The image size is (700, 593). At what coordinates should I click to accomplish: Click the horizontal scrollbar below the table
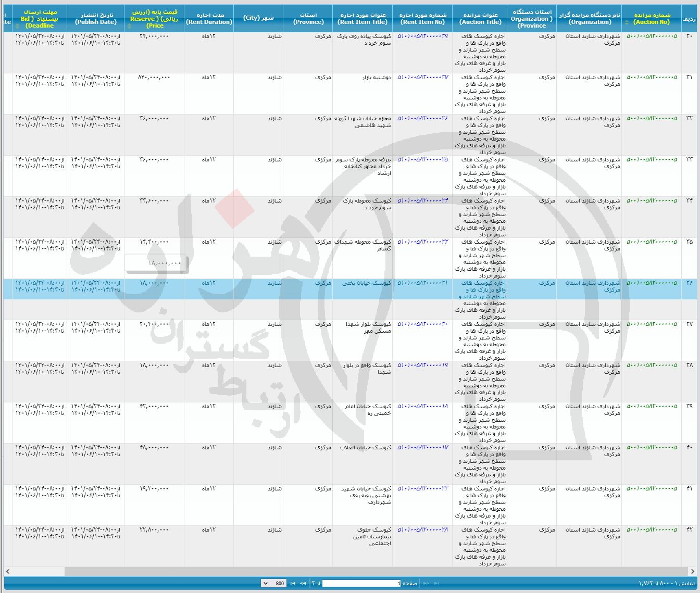(349, 572)
